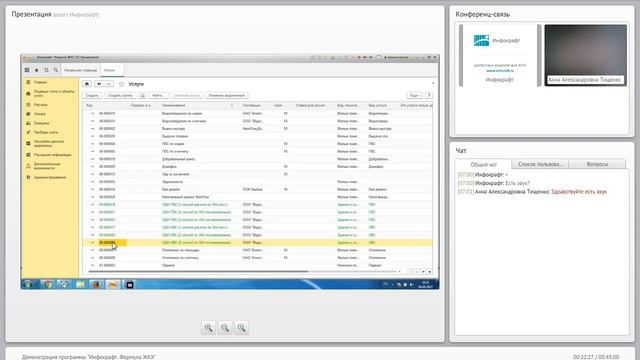Select row ГВС по счетчику

tap(258, 151)
